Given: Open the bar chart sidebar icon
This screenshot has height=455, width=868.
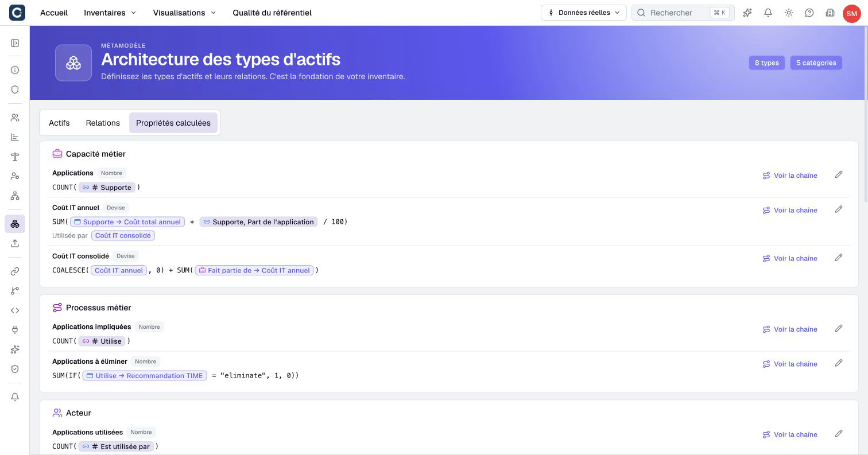Looking at the screenshot, I should 15,137.
